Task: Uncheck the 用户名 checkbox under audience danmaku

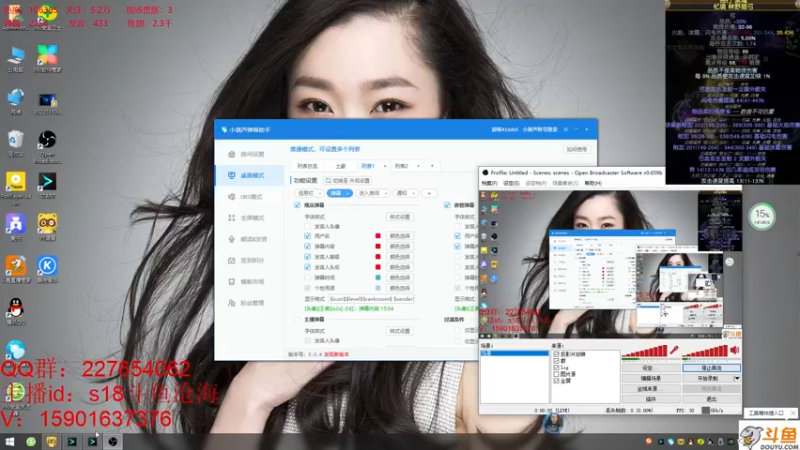Action: (x=307, y=236)
